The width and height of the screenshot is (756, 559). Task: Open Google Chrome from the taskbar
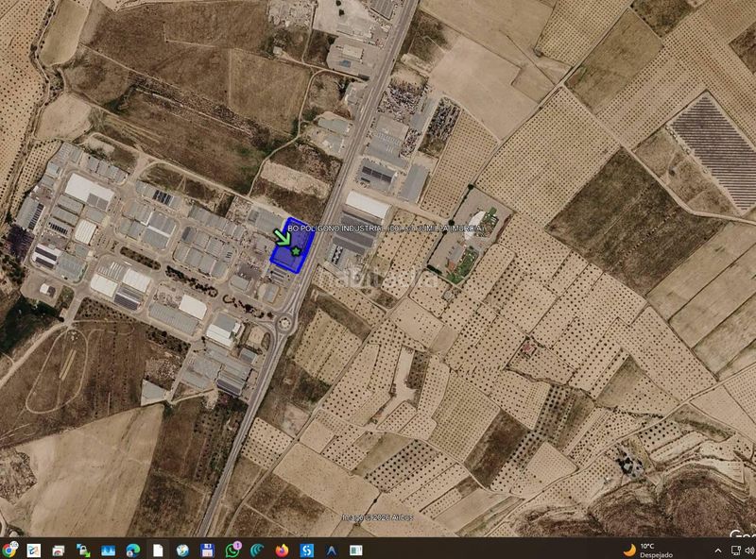[x=9, y=550]
